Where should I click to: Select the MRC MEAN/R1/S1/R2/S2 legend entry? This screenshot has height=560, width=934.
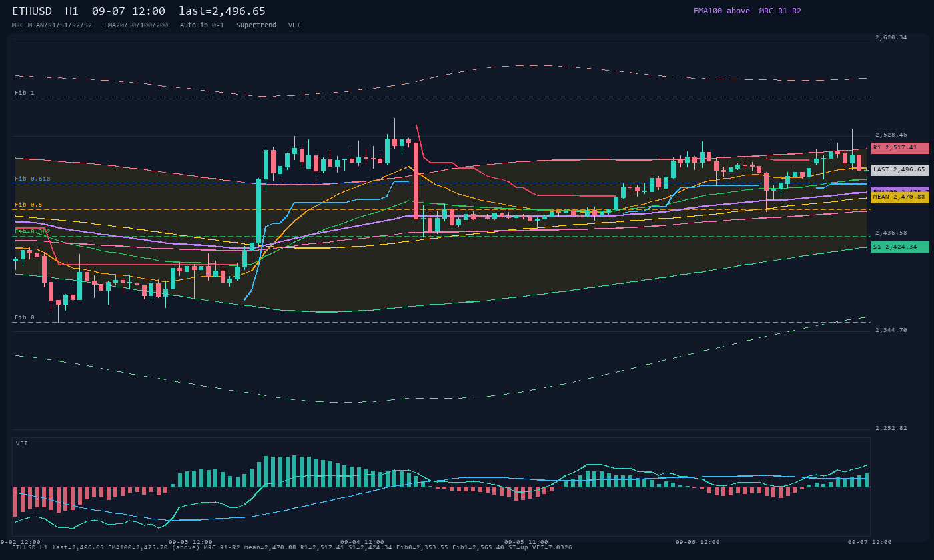52,25
